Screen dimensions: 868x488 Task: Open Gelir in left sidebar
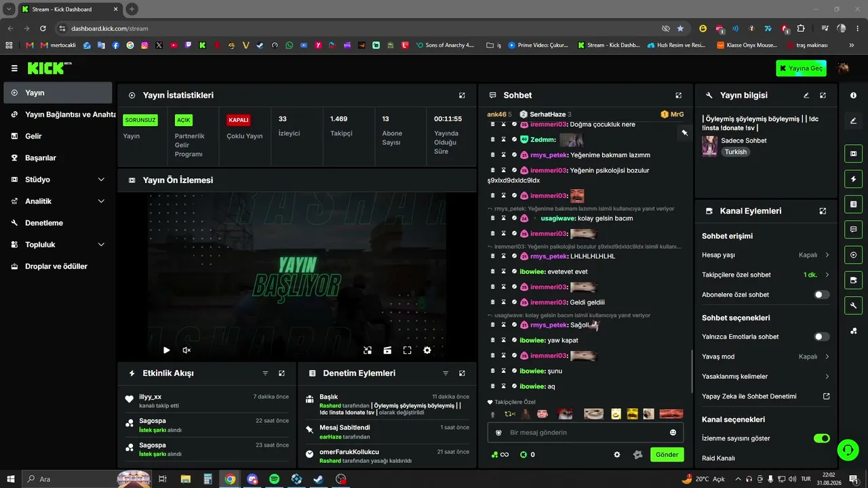point(58,136)
